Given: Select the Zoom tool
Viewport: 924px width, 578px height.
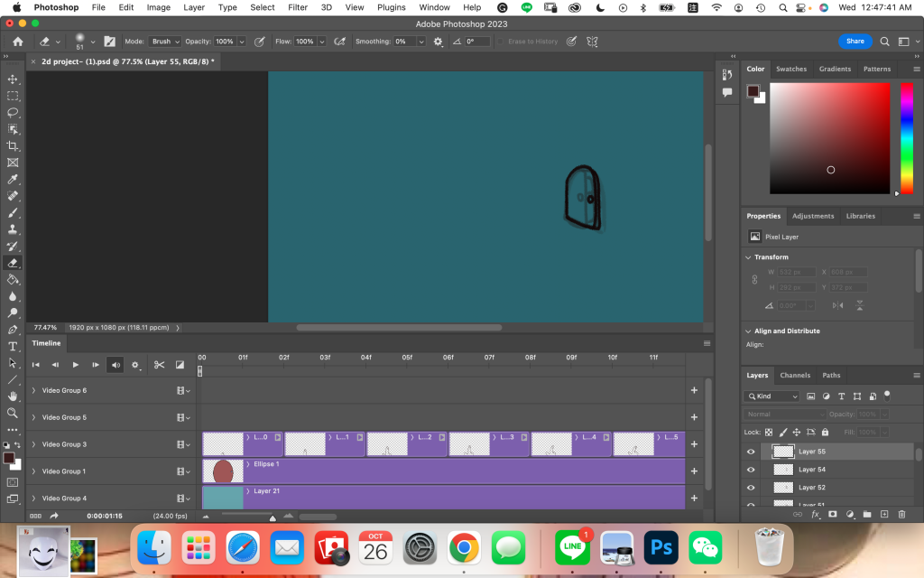Looking at the screenshot, I should 13,413.
